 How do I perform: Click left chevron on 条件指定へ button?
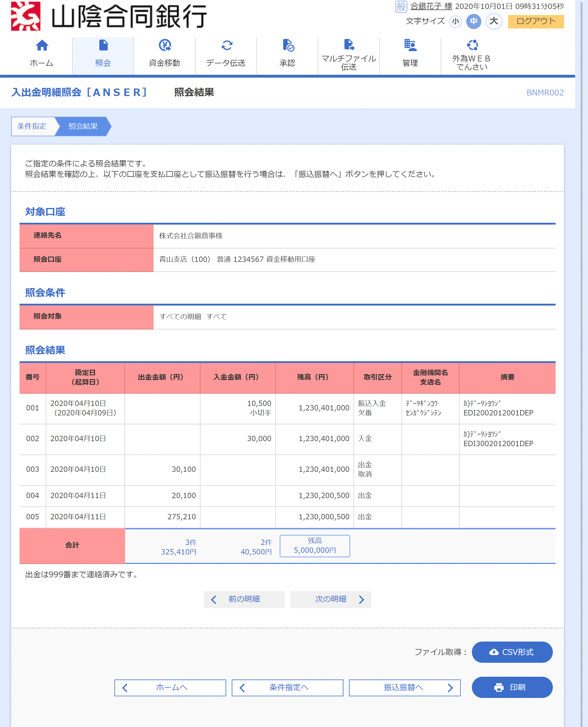click(242, 688)
